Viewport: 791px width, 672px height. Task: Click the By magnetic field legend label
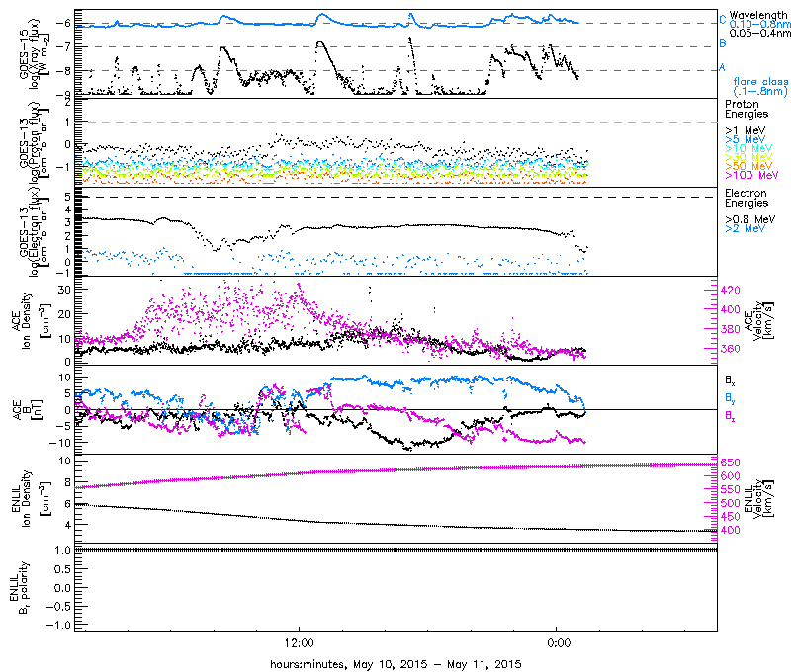730,398
